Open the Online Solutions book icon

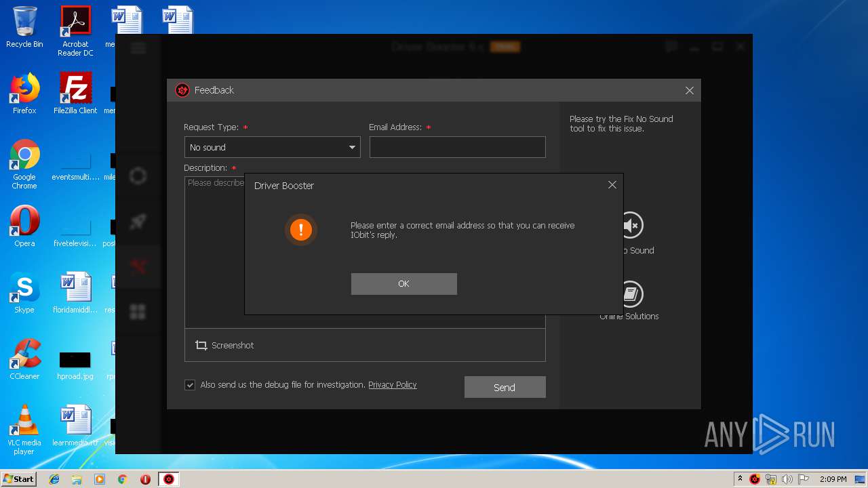point(631,294)
